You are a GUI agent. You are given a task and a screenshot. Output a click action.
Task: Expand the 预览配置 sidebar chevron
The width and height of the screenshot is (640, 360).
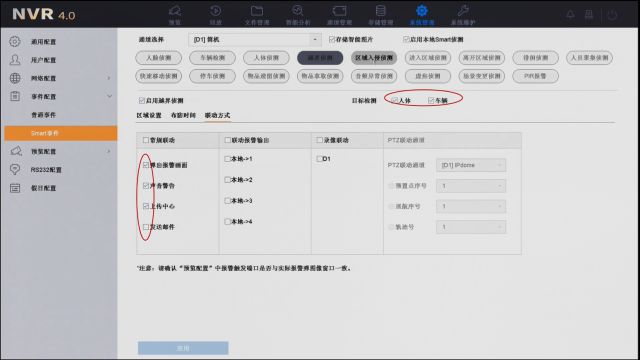[x=109, y=151]
